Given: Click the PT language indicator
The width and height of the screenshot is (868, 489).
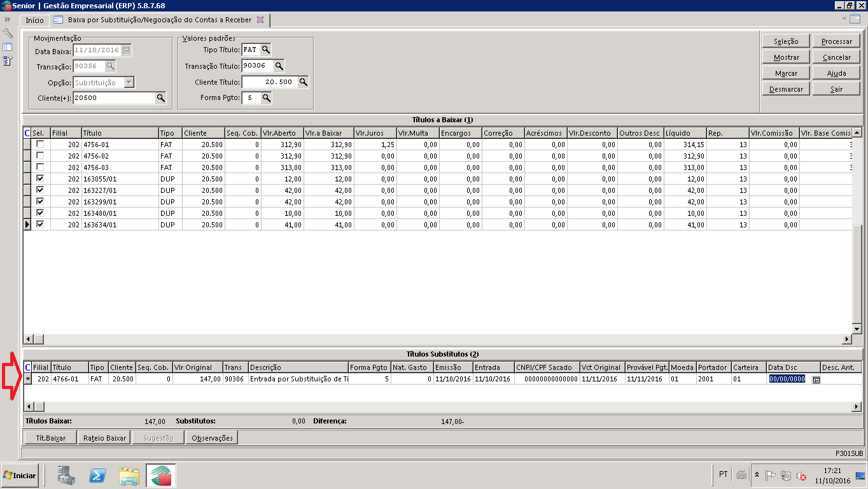Looking at the screenshot, I should pos(724,474).
